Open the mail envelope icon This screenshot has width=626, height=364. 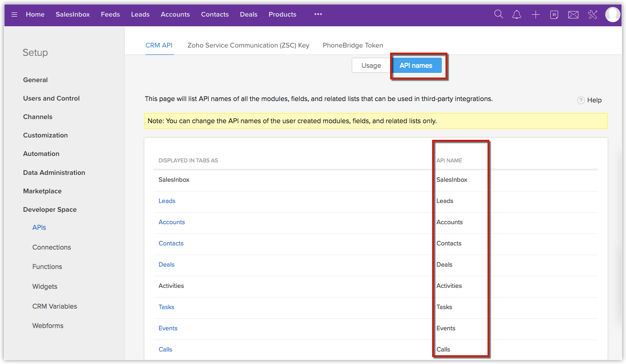click(x=573, y=15)
